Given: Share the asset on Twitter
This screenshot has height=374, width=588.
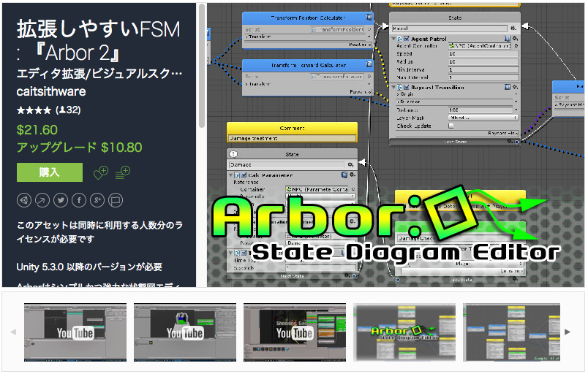Looking at the screenshot, I should [61, 200].
